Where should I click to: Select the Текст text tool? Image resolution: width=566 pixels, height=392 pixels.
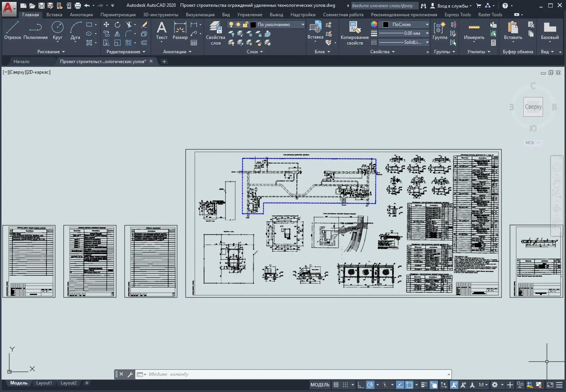[162, 30]
